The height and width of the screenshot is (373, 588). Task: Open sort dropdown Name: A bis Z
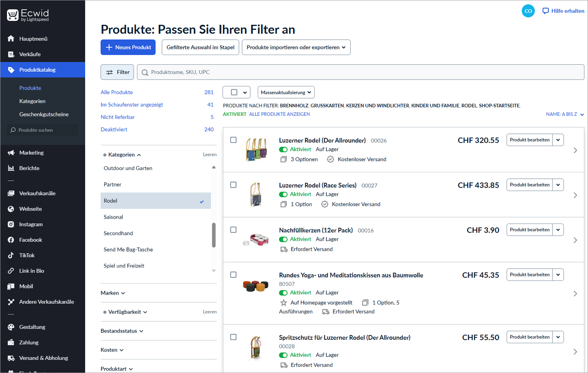(x=564, y=114)
